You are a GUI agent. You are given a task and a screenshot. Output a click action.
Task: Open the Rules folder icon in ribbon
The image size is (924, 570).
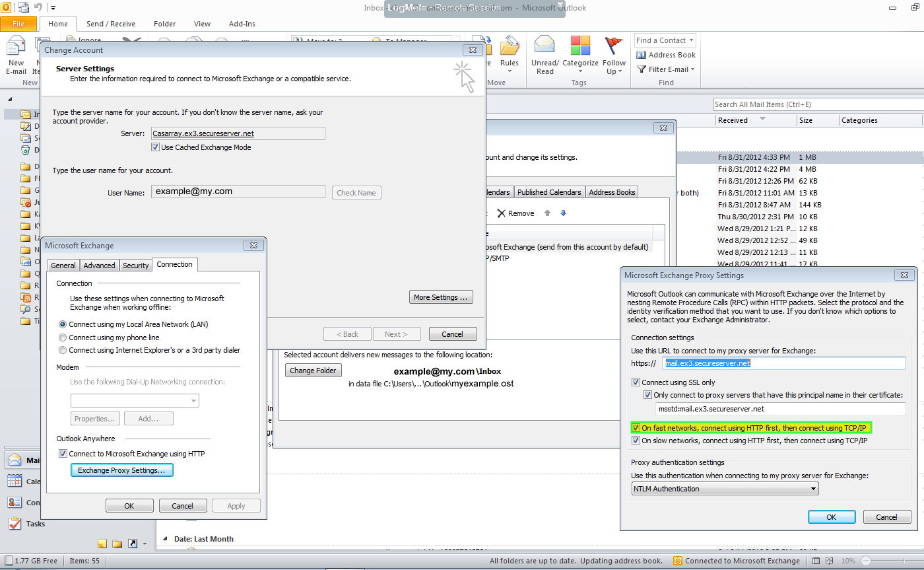click(x=510, y=46)
